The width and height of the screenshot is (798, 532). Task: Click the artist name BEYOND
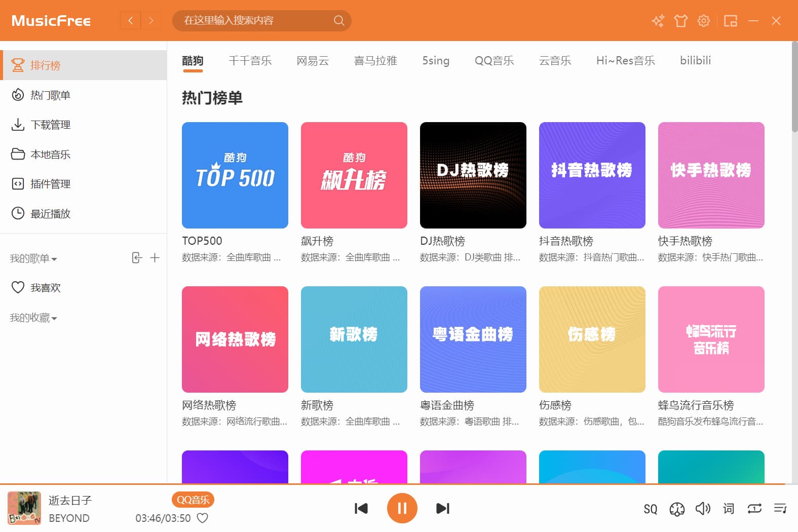pos(69,518)
